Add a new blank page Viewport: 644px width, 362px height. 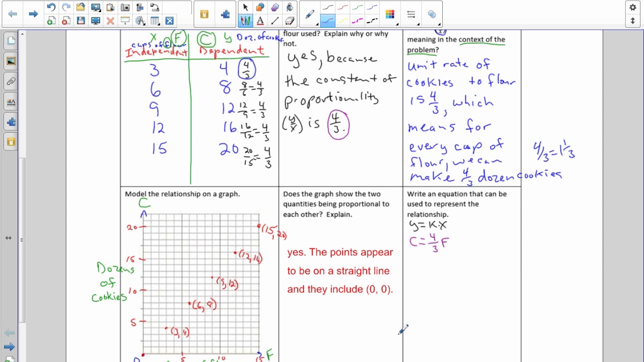tap(51, 21)
